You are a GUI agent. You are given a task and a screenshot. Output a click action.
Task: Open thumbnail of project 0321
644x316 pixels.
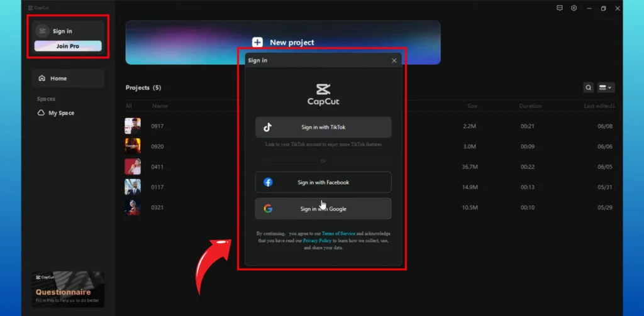133,207
